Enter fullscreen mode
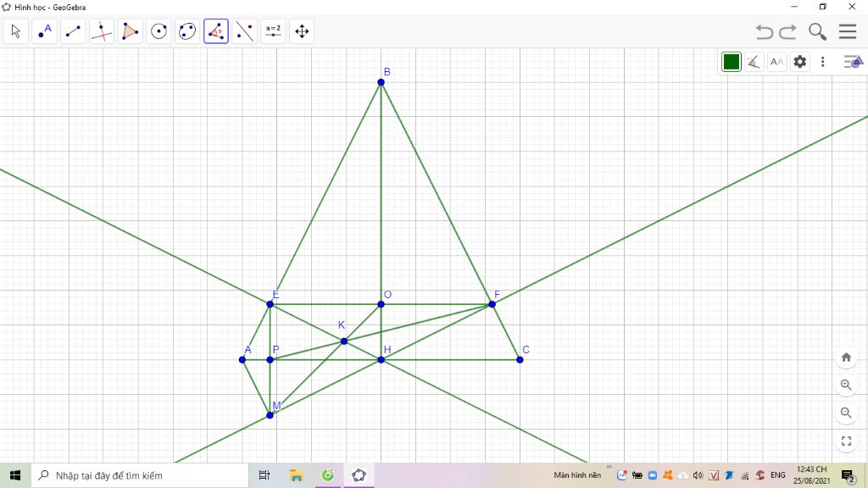 click(846, 441)
